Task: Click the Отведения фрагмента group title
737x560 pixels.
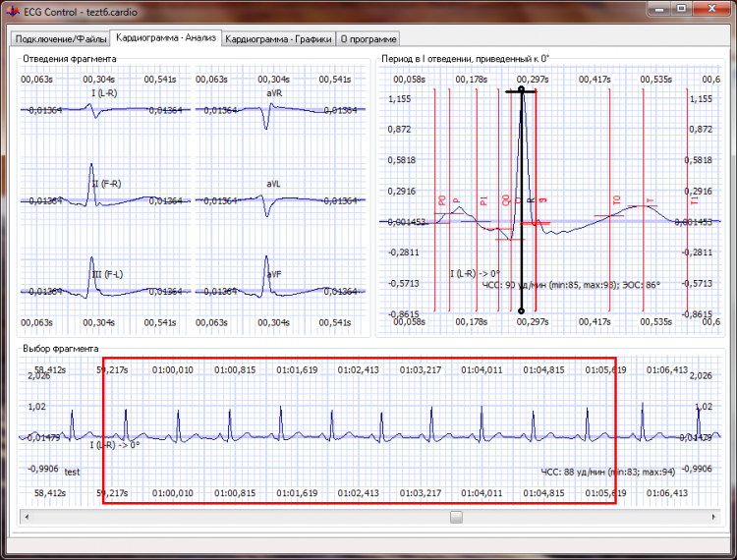Action: pos(70,59)
